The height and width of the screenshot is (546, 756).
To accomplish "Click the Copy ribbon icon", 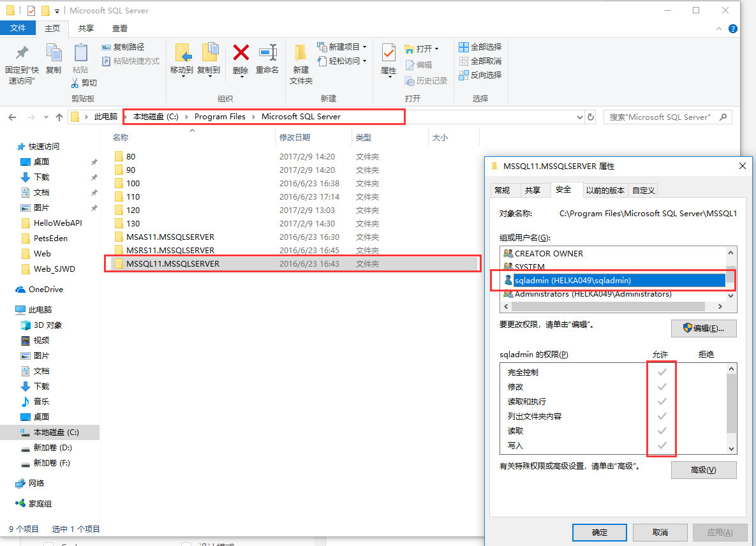I will (54, 59).
